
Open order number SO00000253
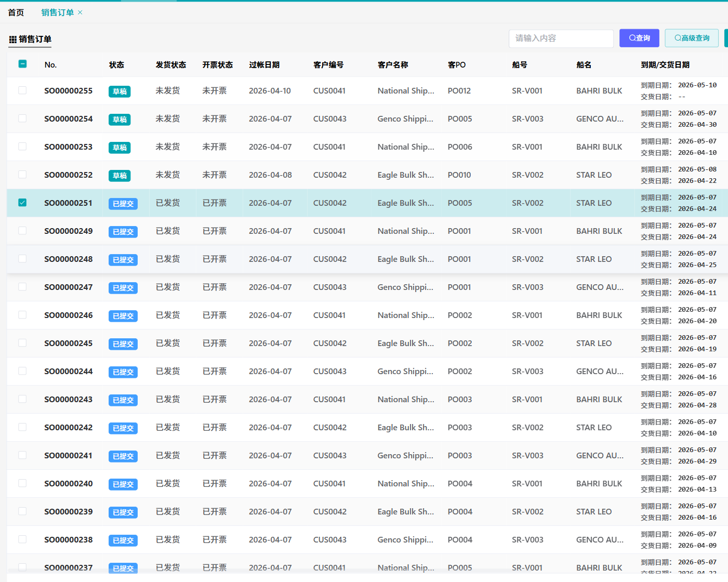pyautogui.click(x=68, y=147)
